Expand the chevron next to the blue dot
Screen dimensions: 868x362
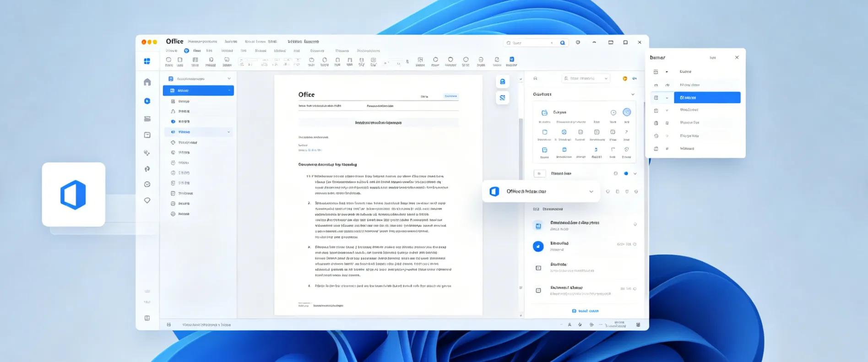click(x=635, y=173)
